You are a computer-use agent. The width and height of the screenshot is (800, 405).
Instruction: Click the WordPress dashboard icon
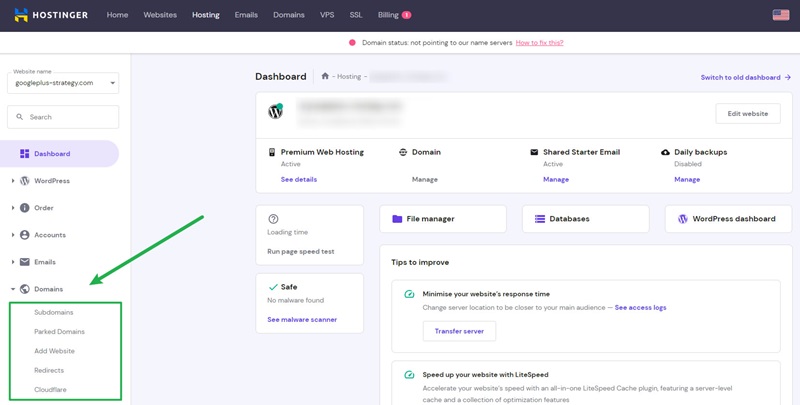[683, 219]
